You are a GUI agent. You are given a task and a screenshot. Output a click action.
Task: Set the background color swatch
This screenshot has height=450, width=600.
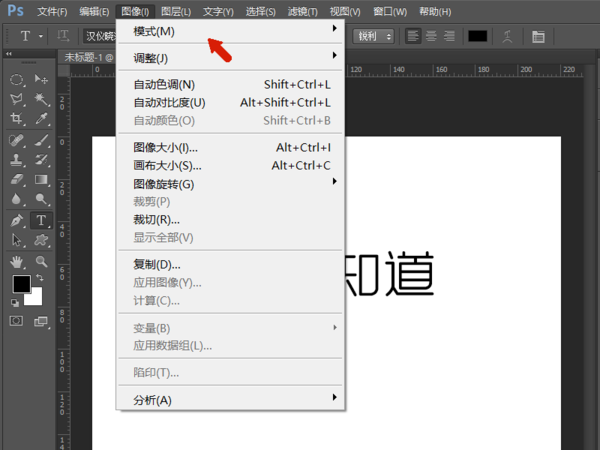(36, 298)
